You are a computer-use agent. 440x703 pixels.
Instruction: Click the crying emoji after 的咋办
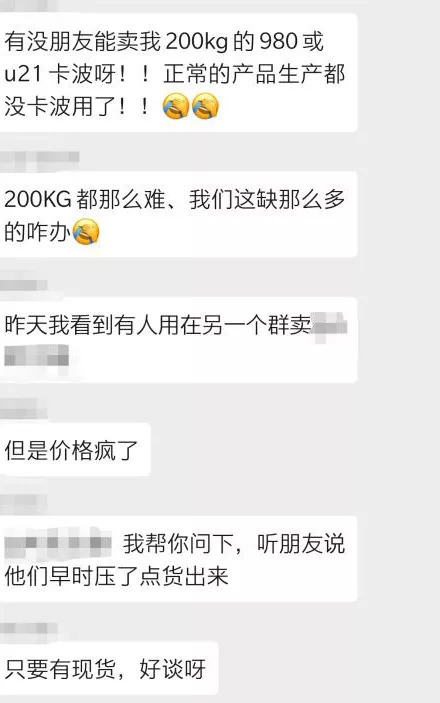pyautogui.click(x=85, y=231)
